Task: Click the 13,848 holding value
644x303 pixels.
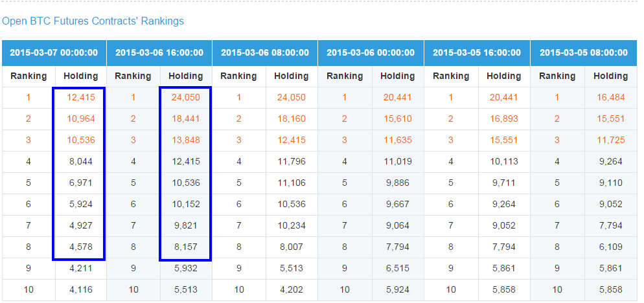Action: tap(186, 140)
